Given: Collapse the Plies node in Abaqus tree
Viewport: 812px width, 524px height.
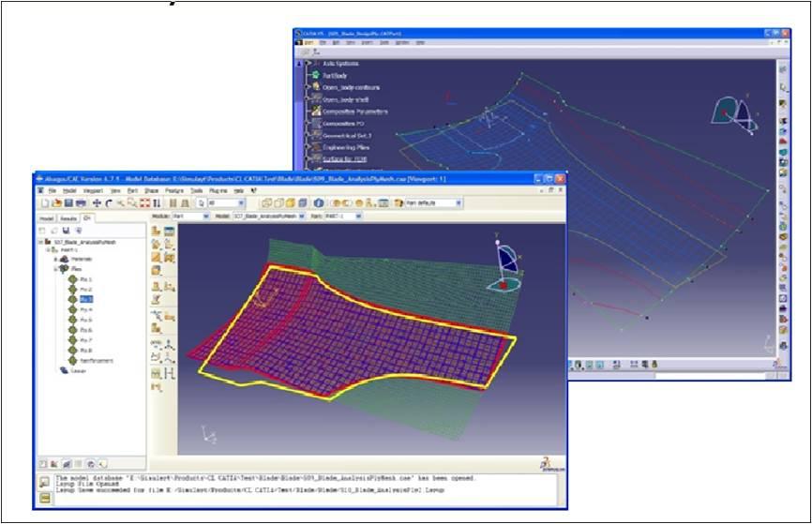Looking at the screenshot, I should (x=56, y=269).
